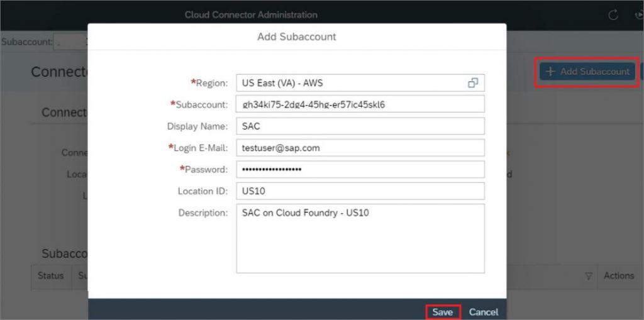Open the Region value help icon
The height and width of the screenshot is (320, 644).
[x=473, y=83]
